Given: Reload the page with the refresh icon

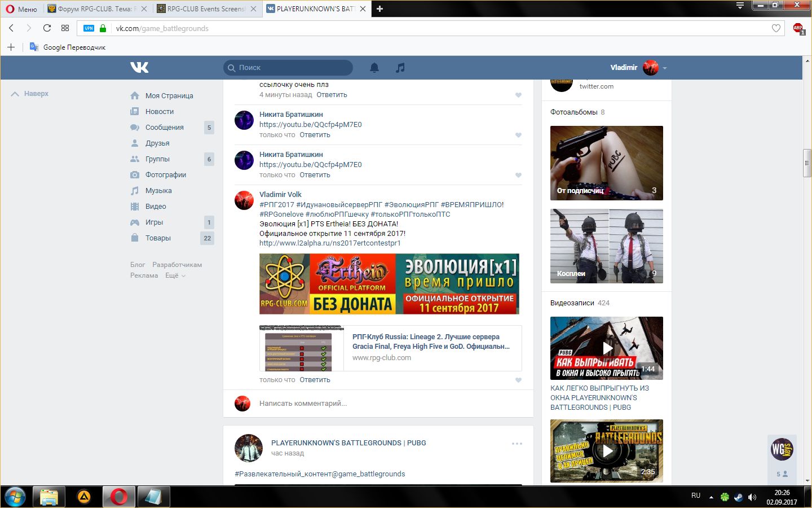Looking at the screenshot, I should click(47, 28).
